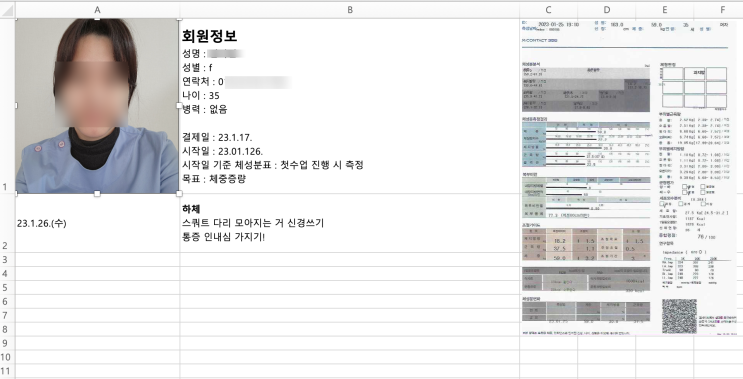The height and width of the screenshot is (379, 743).
Task: Select row 9 header
Action: pyautogui.click(x=7, y=343)
